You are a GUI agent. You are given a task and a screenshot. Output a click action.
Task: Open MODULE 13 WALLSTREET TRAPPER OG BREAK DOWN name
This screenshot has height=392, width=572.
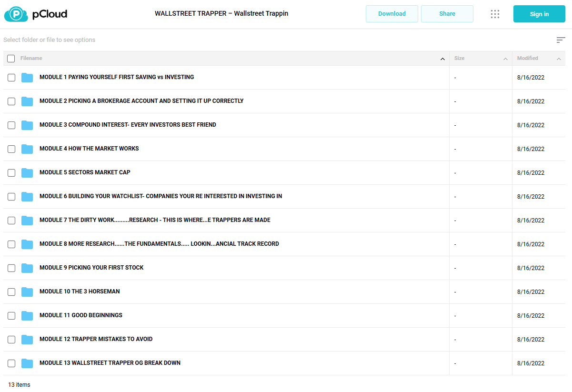(110, 363)
